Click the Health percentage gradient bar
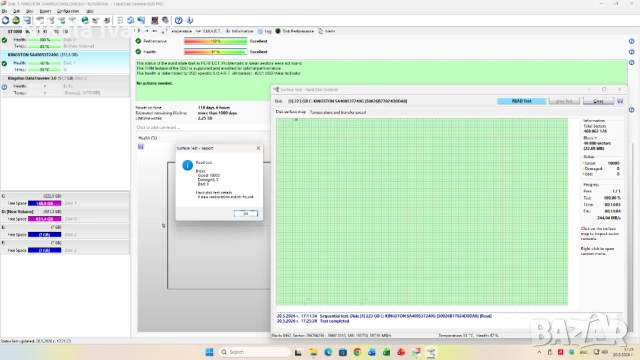The image size is (640, 360). (216, 52)
